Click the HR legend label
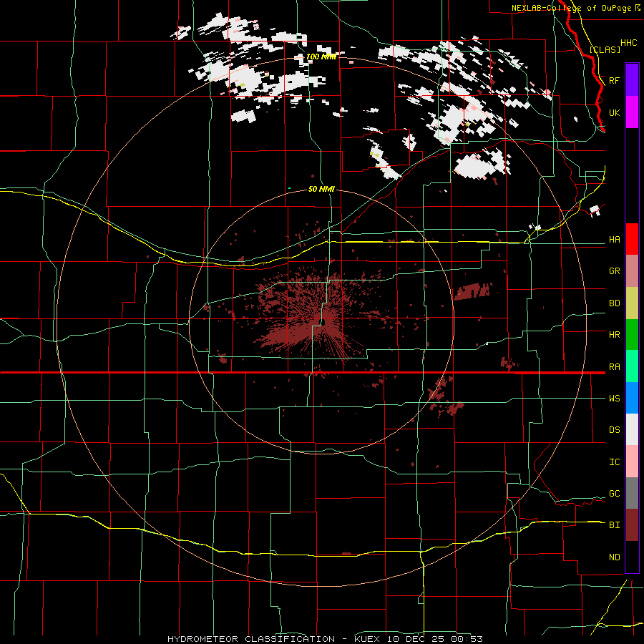The height and width of the screenshot is (644, 644). tap(614, 335)
